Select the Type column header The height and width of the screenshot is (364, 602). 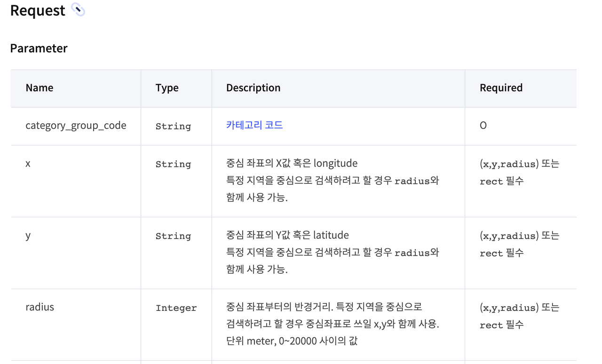[x=167, y=88]
